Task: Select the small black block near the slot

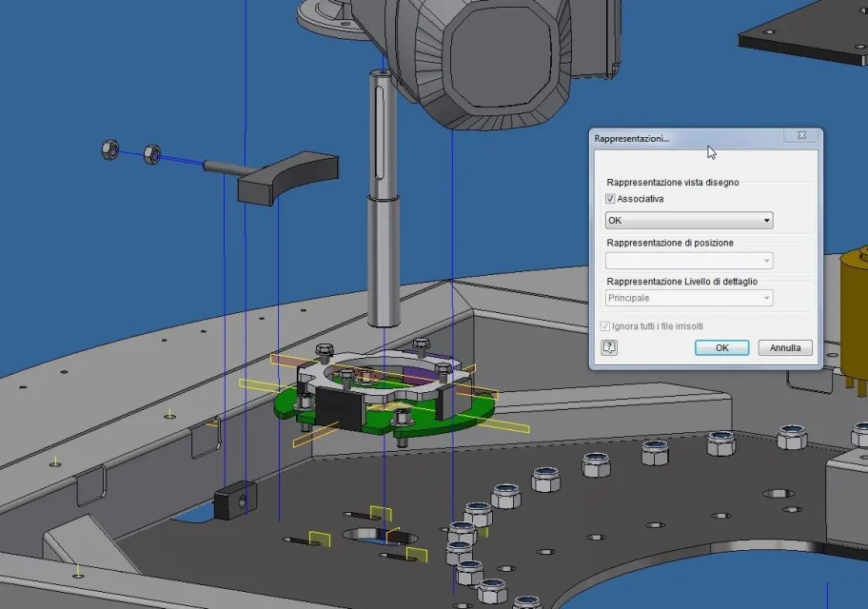Action: 235,500
